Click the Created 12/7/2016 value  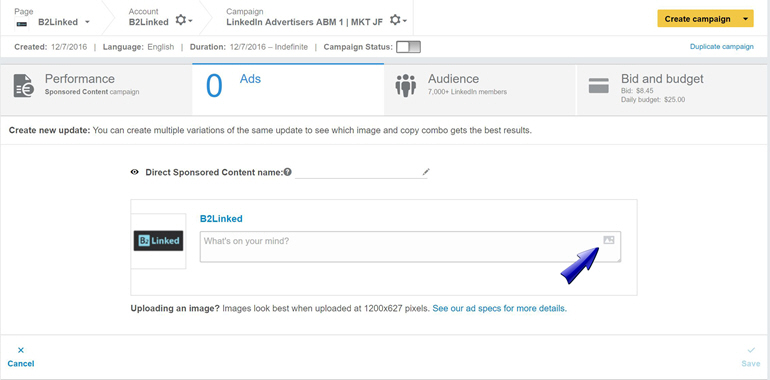coord(69,47)
